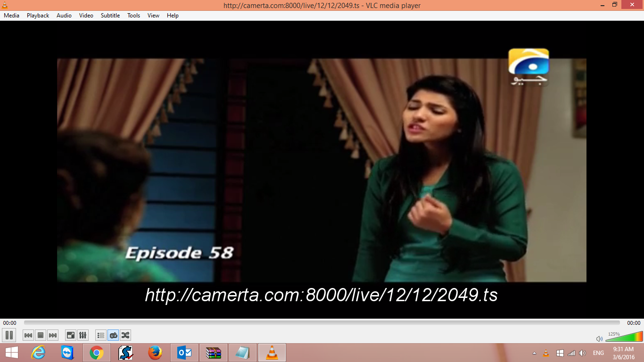Launch Firefox from taskbar
644x362 pixels.
tap(155, 353)
